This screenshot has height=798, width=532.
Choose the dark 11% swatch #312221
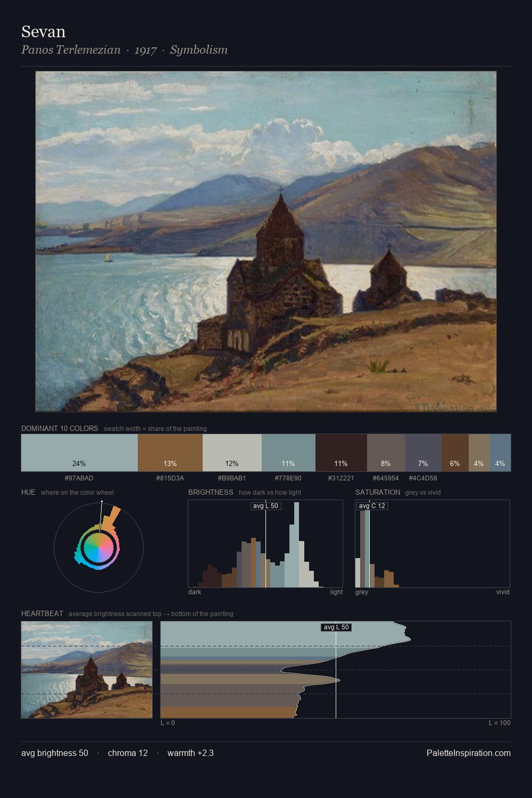point(341,453)
